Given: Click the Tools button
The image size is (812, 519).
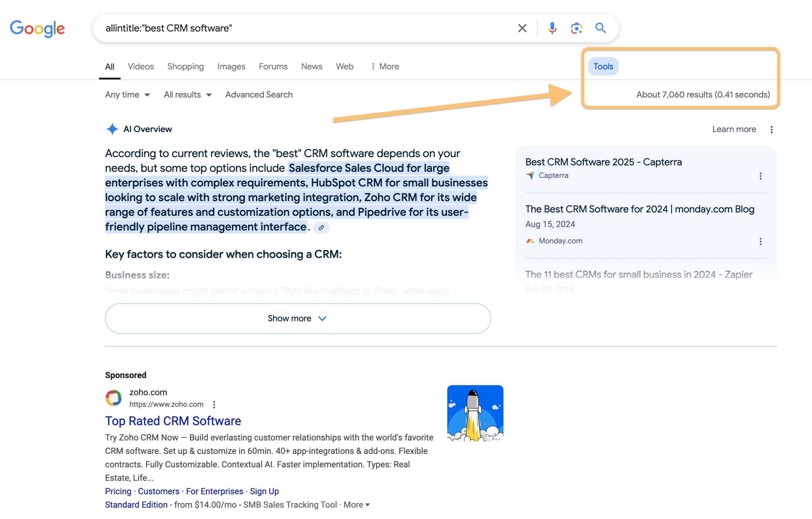Looking at the screenshot, I should [603, 66].
